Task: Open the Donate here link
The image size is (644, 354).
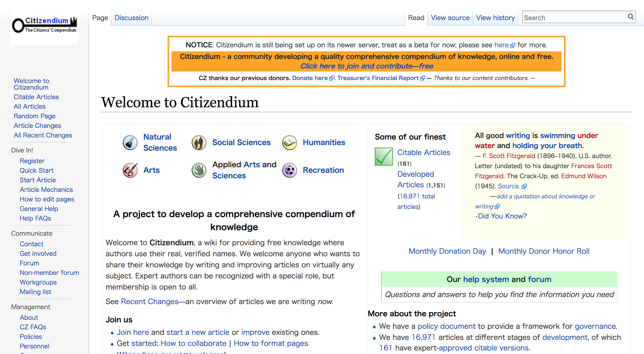Action: tap(310, 78)
